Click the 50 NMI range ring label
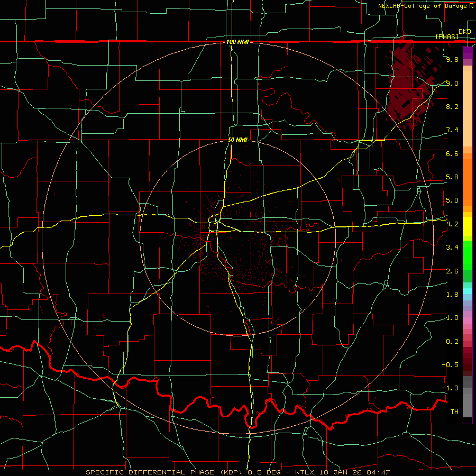476x476 pixels. point(237,140)
